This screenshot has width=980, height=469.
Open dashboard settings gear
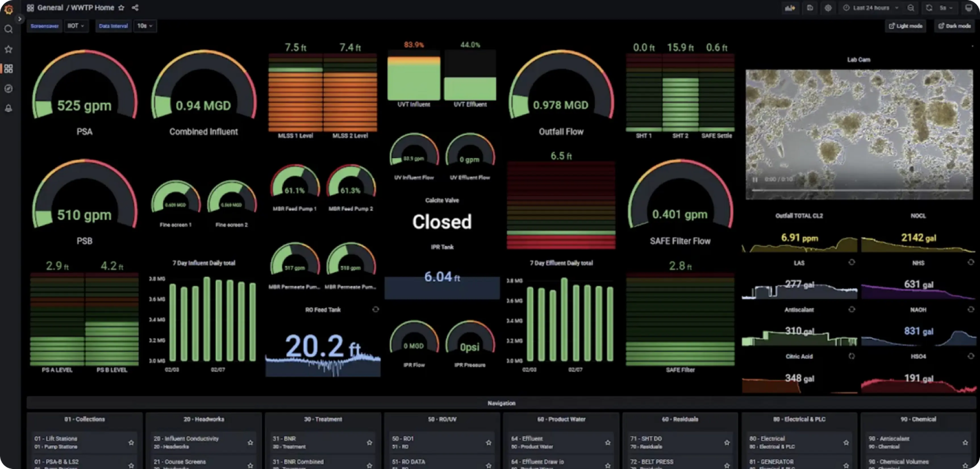coord(828,8)
